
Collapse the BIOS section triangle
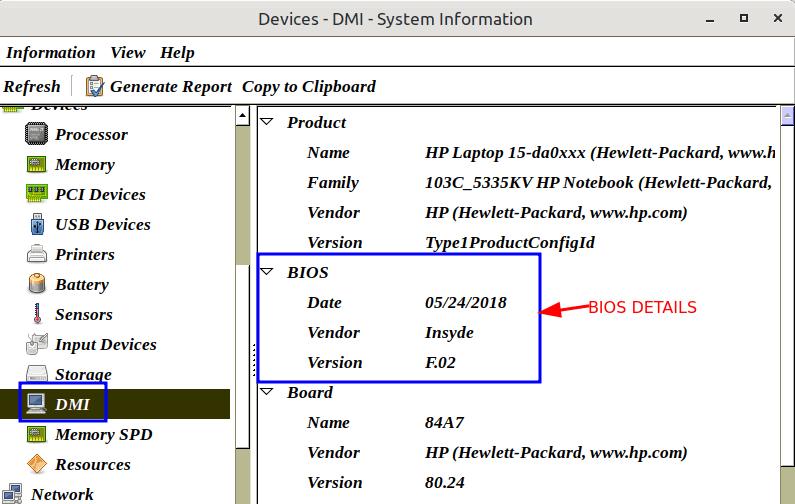(267, 272)
